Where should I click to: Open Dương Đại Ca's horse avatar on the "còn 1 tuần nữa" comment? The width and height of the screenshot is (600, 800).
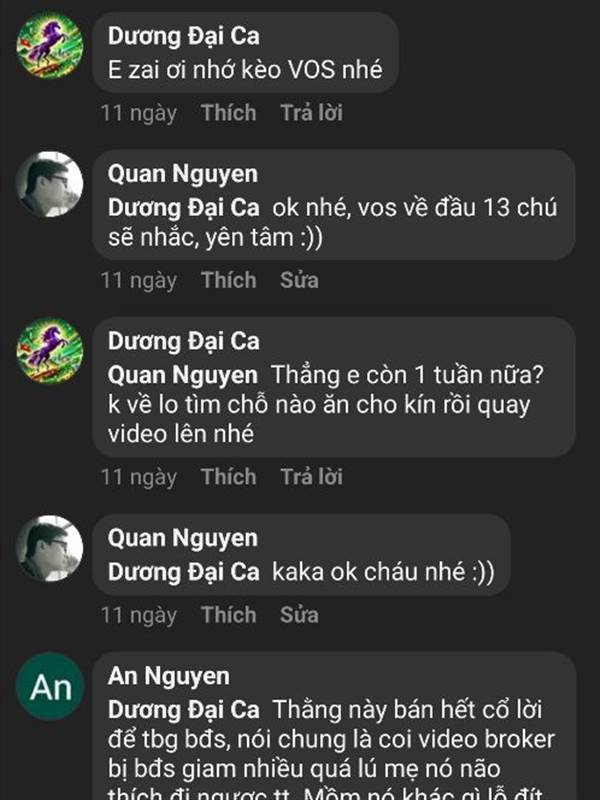[x=50, y=350]
